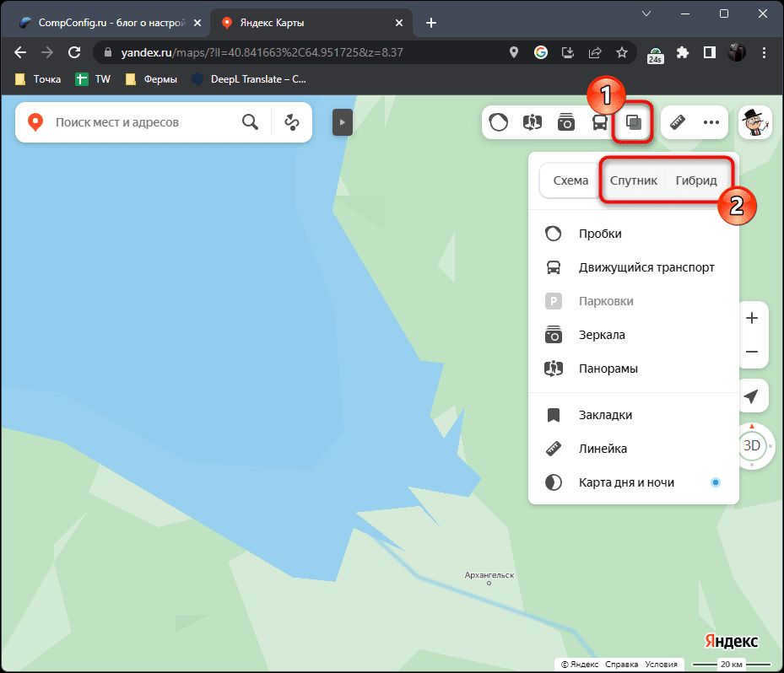Switch map type to Гибрид
784x673 pixels.
point(696,180)
